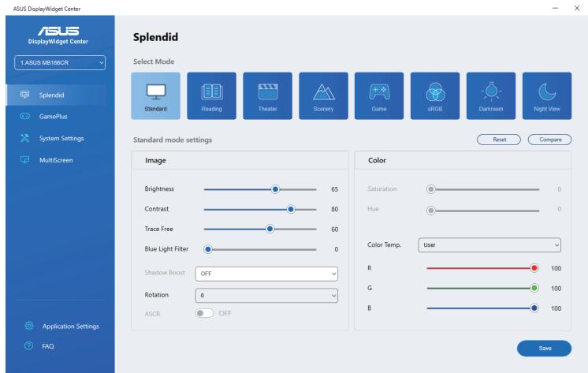Click the Trace Free slider handle
The image size is (588, 373).
270,229
